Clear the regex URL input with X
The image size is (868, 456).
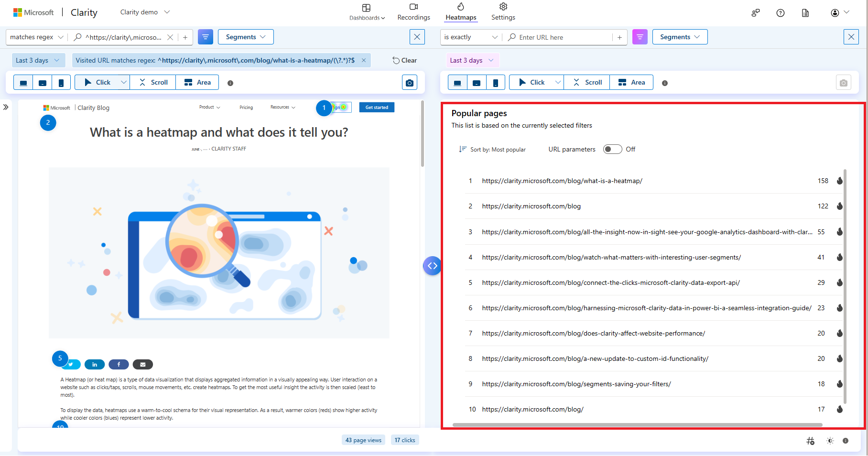pos(170,37)
